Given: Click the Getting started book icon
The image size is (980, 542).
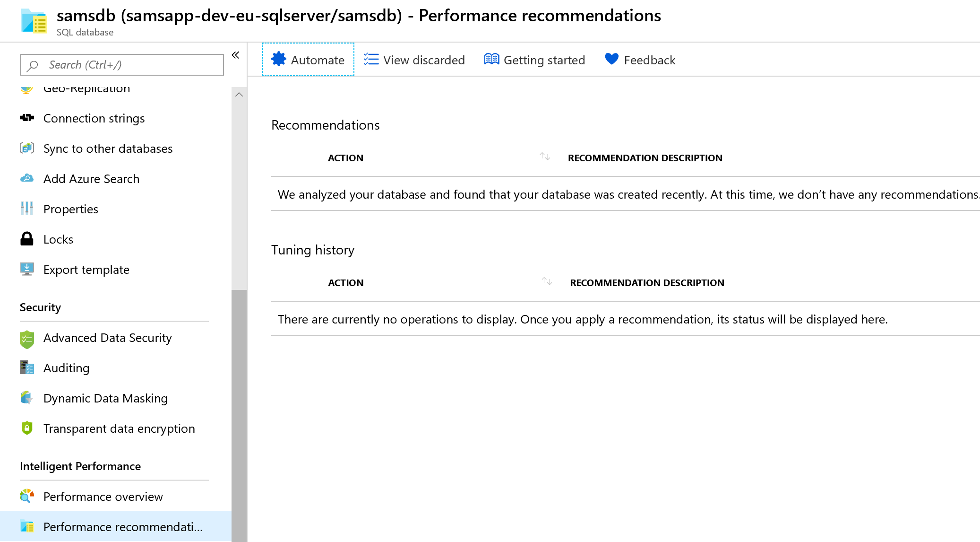Looking at the screenshot, I should (491, 59).
